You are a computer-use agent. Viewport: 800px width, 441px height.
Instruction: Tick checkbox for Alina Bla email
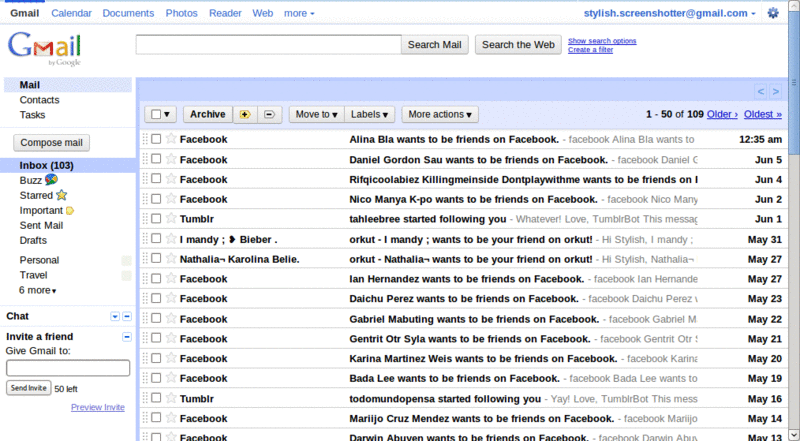[156, 139]
